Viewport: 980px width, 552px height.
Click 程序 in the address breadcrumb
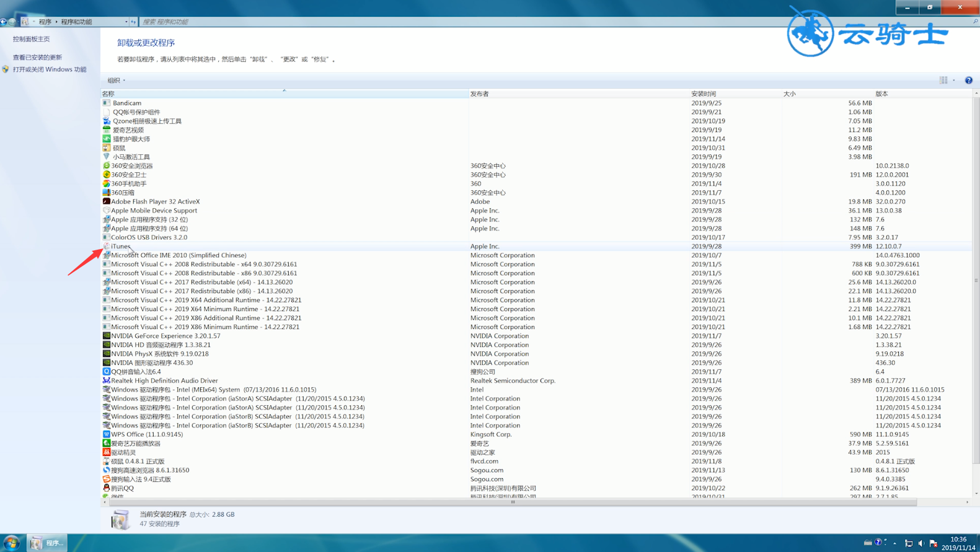click(45, 22)
